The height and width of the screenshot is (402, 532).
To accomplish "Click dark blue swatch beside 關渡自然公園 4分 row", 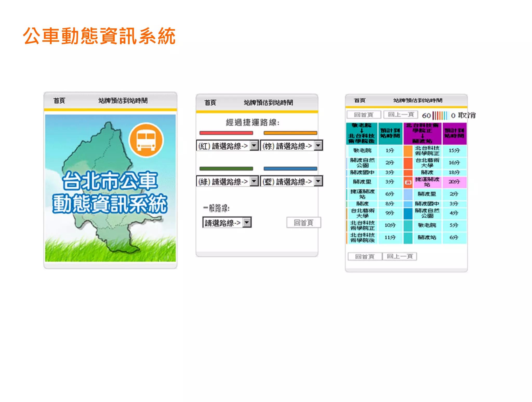I will point(408,213).
